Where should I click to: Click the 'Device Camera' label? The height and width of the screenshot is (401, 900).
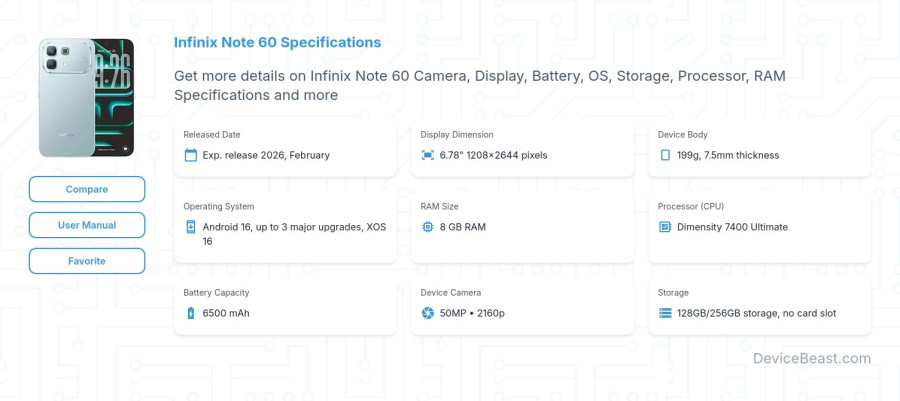[451, 293]
